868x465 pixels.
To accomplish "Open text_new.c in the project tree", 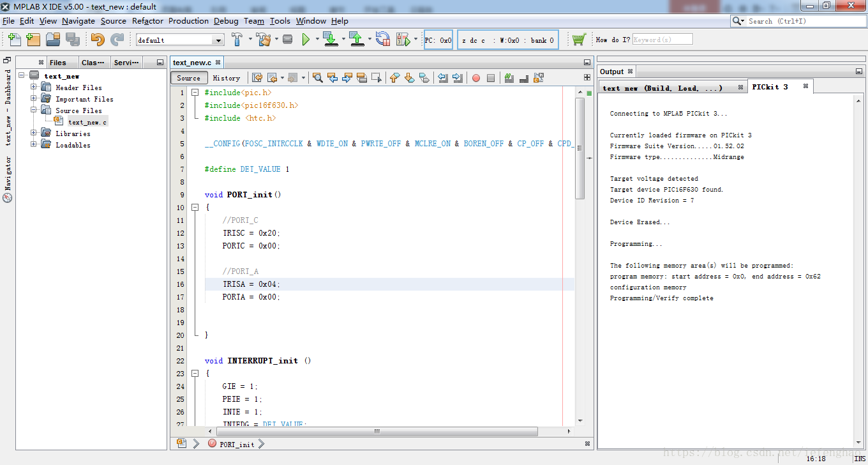I will (87, 122).
